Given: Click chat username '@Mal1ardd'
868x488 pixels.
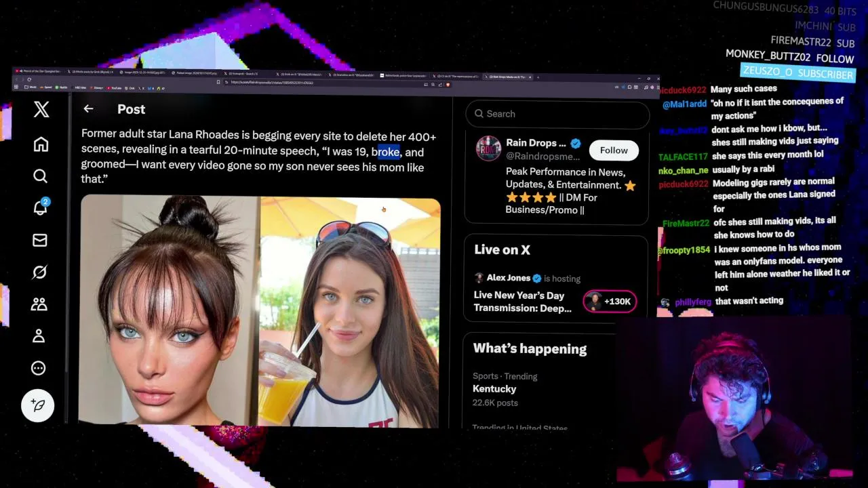Looking at the screenshot, I should (x=684, y=104).
